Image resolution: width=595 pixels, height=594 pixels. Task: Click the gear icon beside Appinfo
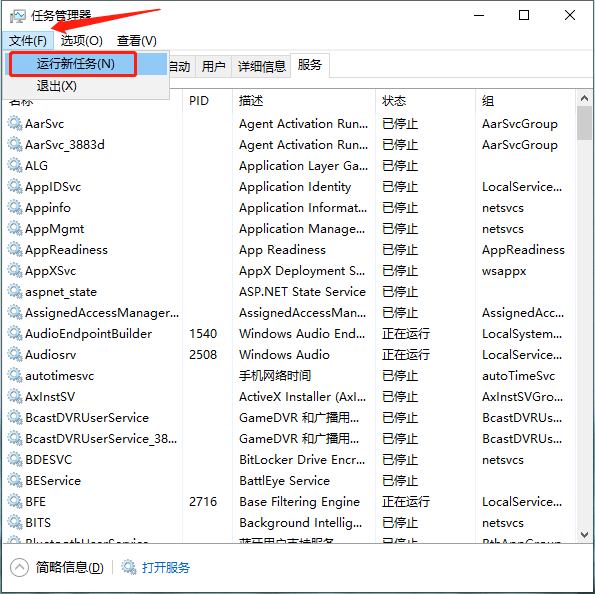(15, 207)
